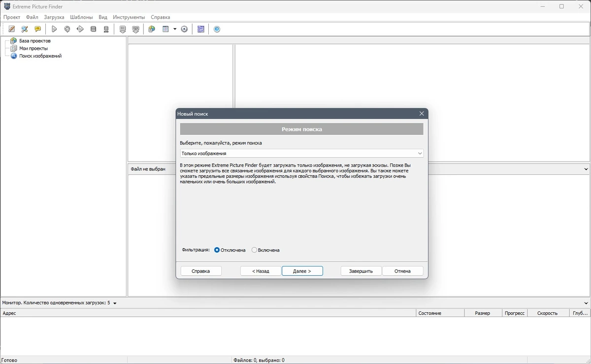Click the restart circular arrow toolbar icon
The image size is (591, 364).
(67, 29)
